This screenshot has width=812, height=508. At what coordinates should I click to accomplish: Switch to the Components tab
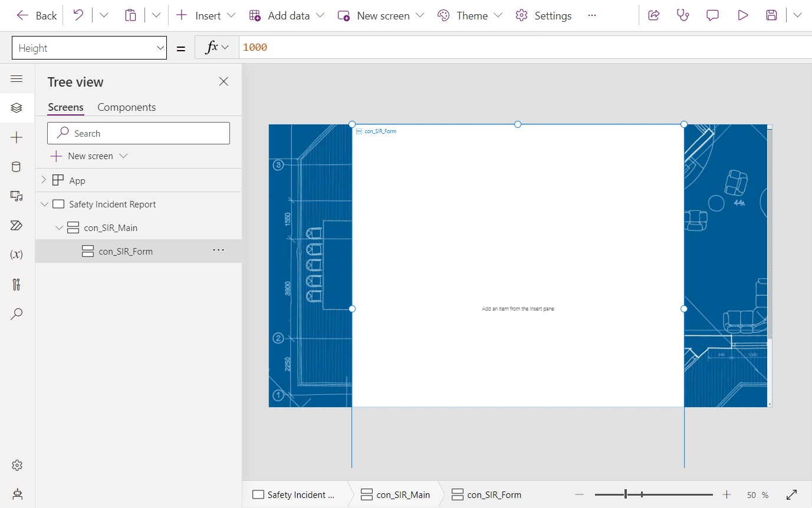126,107
